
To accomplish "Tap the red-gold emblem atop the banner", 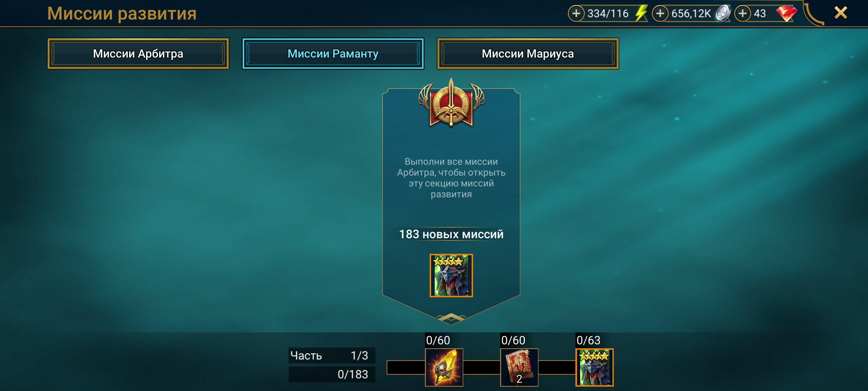I will [x=451, y=103].
